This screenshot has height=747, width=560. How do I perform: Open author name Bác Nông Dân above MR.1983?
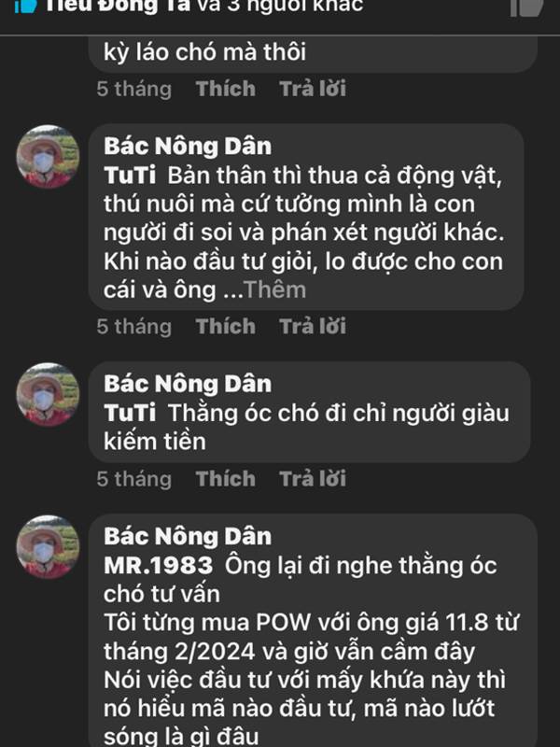click(x=188, y=536)
